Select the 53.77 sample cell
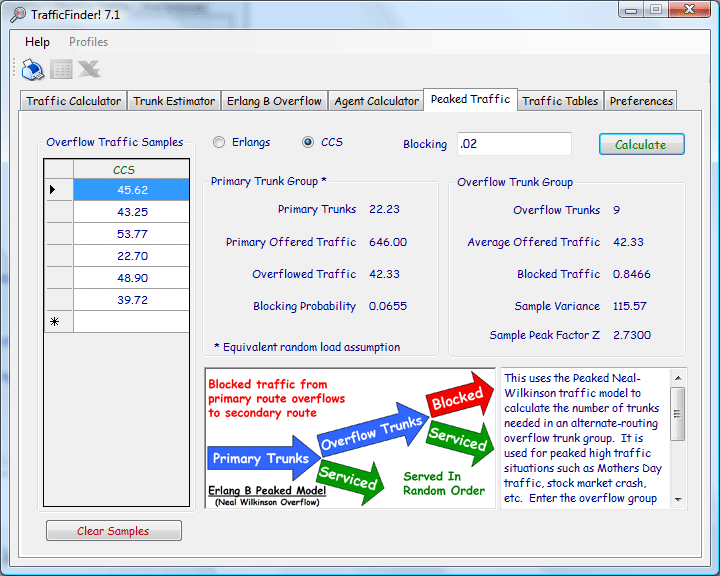Viewport: 720px width, 576px height. [x=131, y=234]
